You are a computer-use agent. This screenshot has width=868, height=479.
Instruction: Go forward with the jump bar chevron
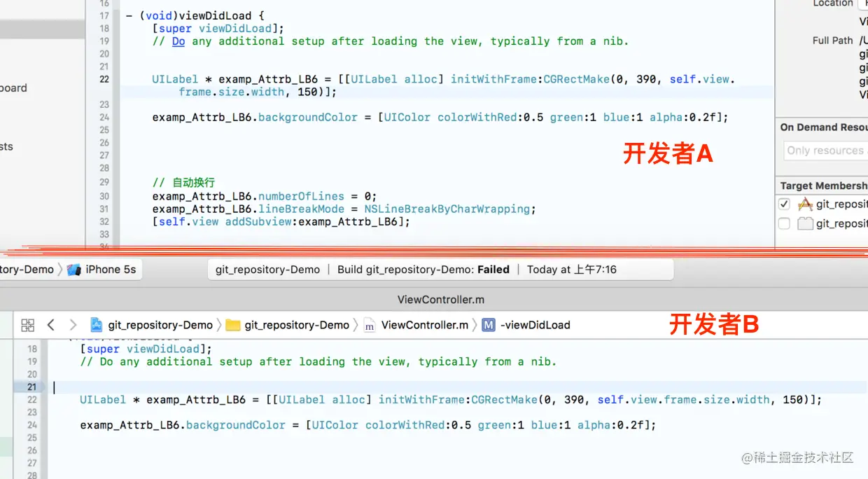(73, 325)
